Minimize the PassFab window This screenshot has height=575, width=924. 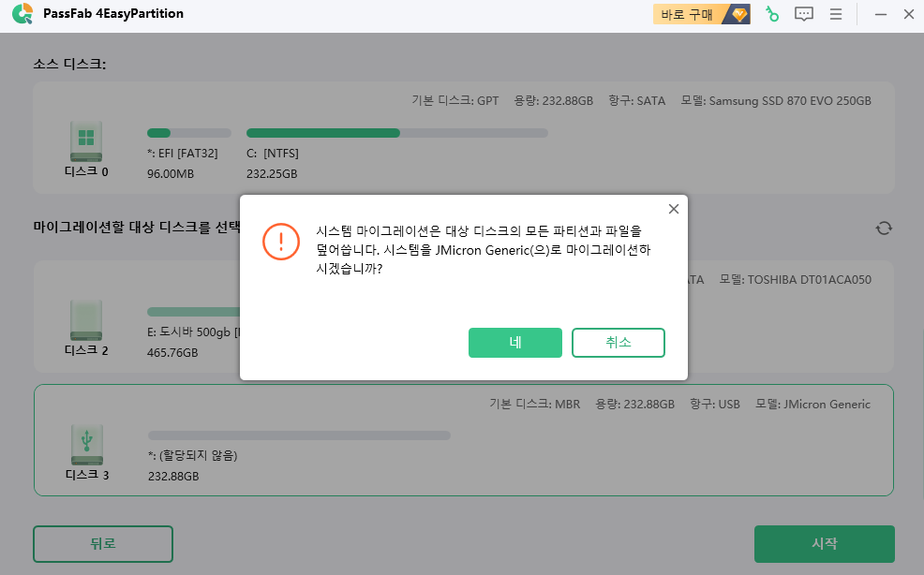880,14
